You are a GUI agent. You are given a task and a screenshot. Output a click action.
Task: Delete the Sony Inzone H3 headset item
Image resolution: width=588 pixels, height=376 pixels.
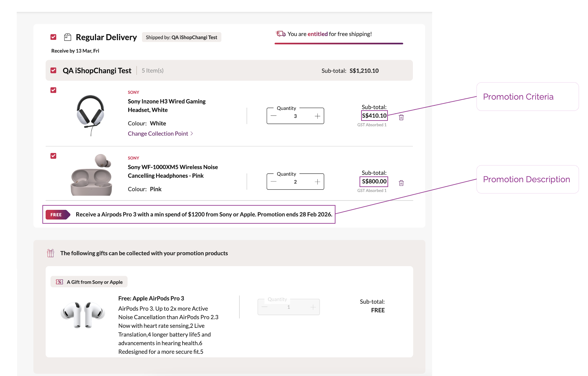(401, 117)
